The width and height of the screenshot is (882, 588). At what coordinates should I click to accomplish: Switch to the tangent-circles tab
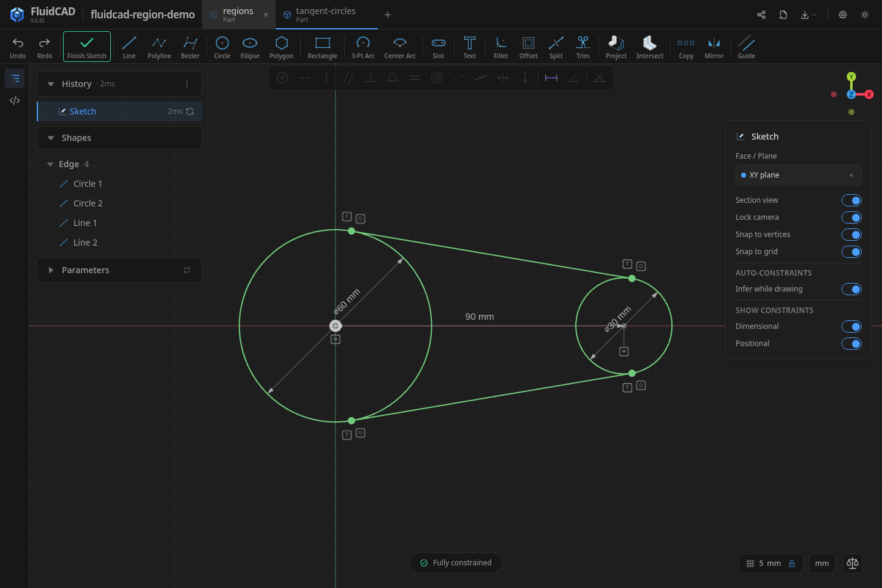point(326,15)
